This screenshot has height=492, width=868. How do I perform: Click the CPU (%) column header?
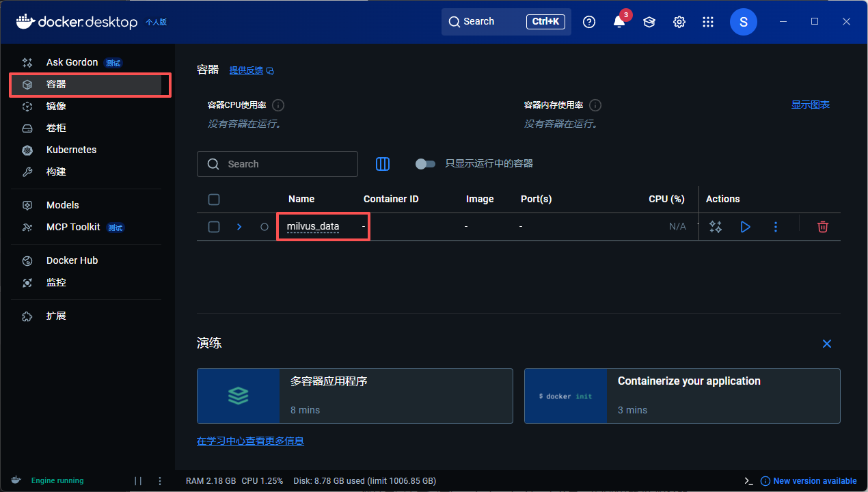(666, 199)
